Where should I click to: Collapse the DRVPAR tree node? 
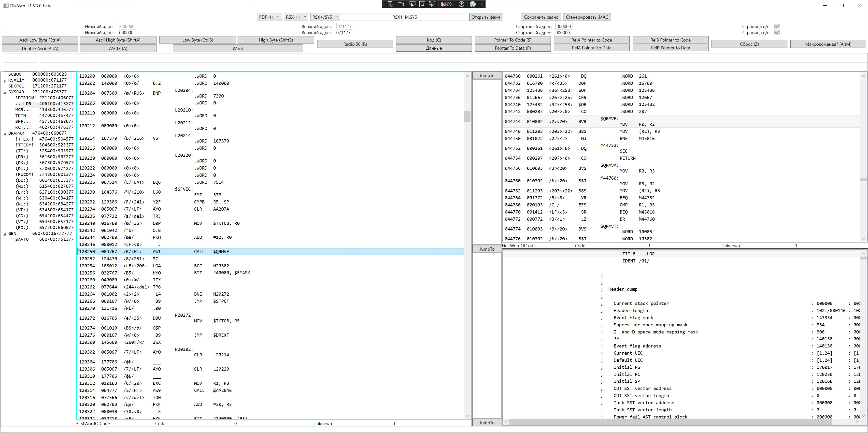click(x=5, y=133)
